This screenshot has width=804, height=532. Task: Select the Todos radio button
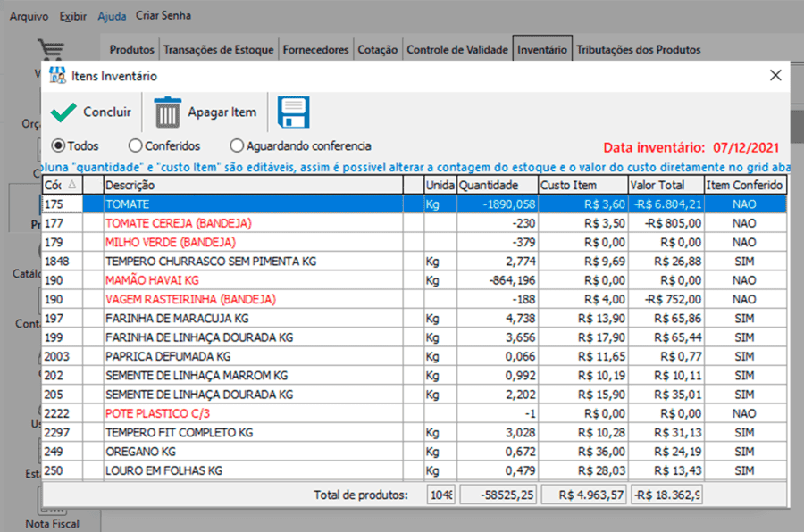56,147
